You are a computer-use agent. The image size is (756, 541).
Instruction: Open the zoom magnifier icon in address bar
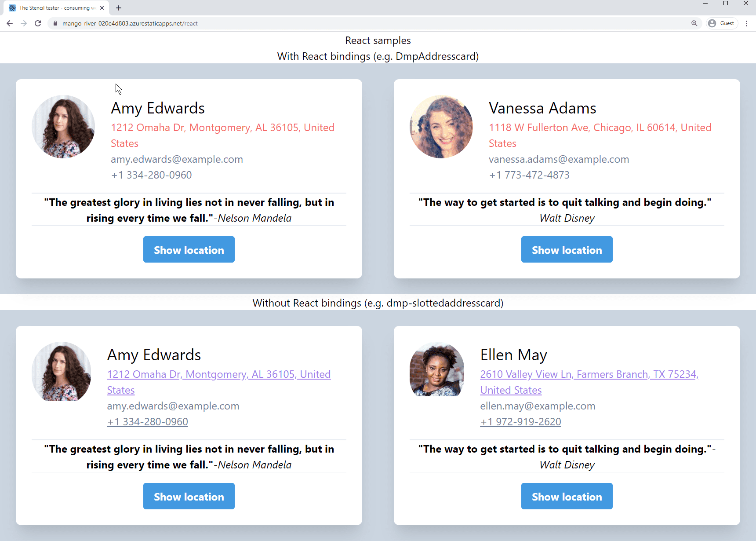(x=694, y=23)
